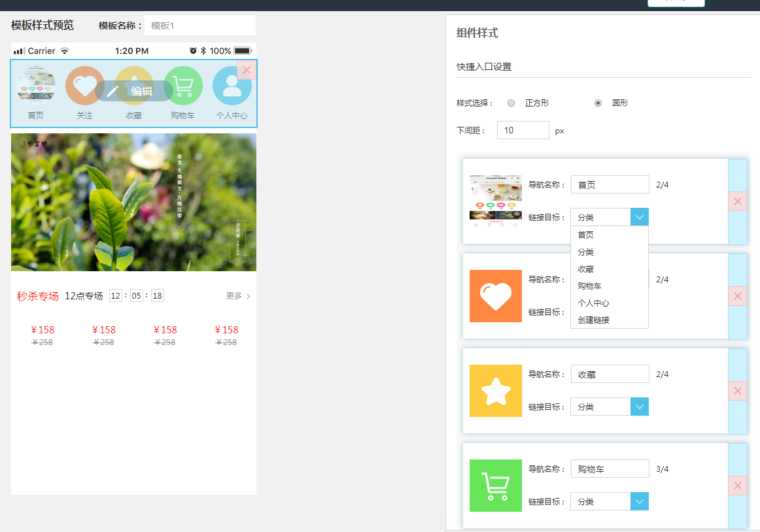The height and width of the screenshot is (532, 760).
Task: Remove the 收藏 navigation entry with X
Action: pos(737,391)
